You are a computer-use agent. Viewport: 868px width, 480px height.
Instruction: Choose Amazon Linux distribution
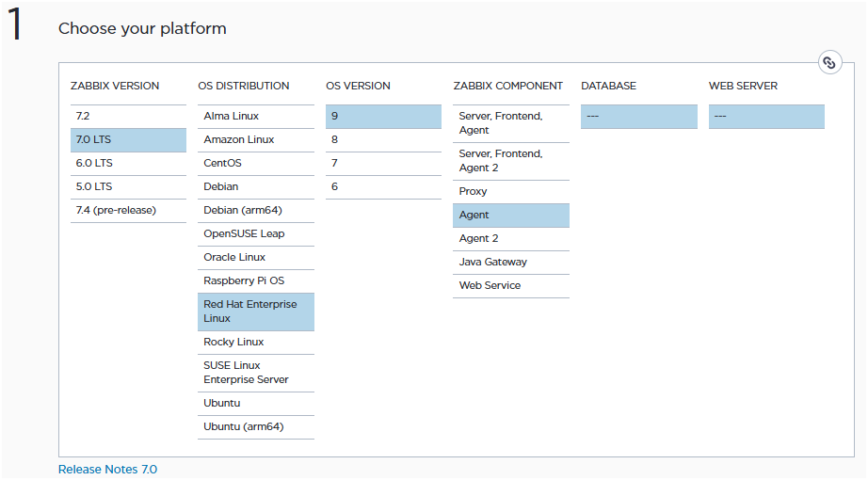pos(255,139)
